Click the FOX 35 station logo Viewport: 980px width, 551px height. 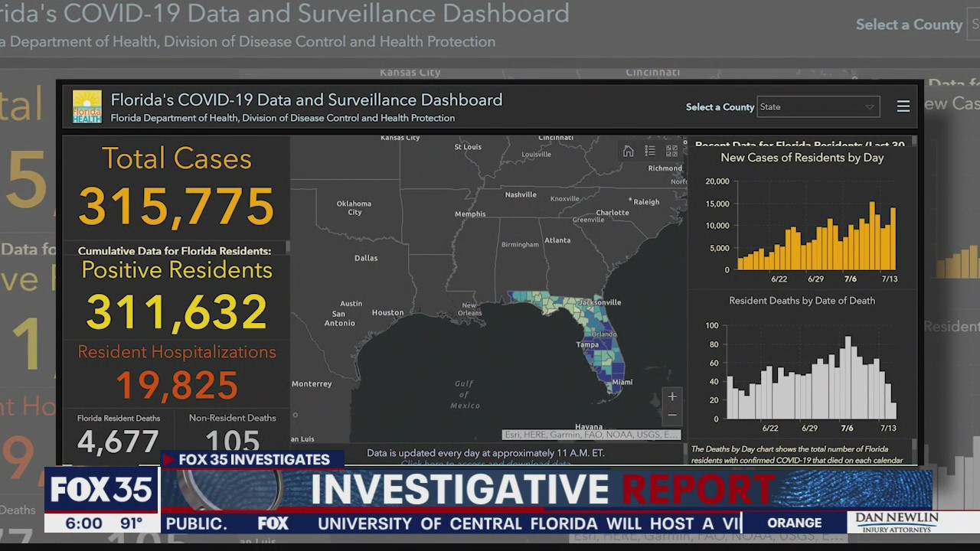point(101,491)
